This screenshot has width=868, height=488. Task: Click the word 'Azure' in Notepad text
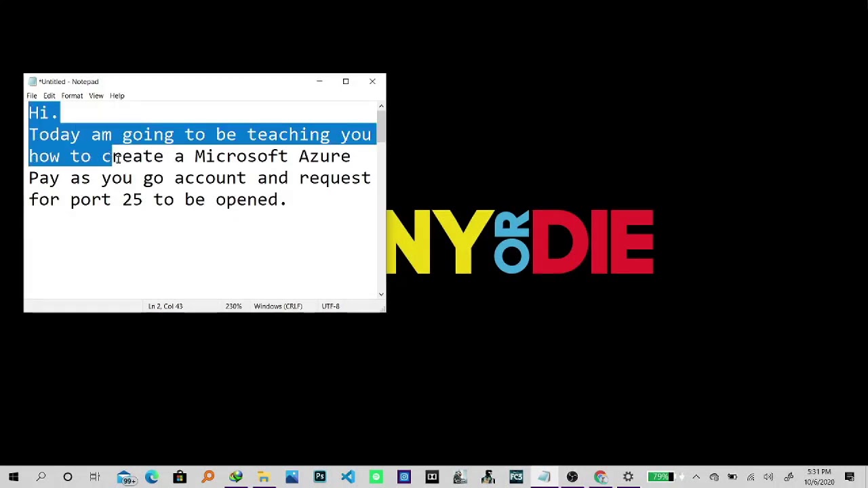click(x=324, y=156)
